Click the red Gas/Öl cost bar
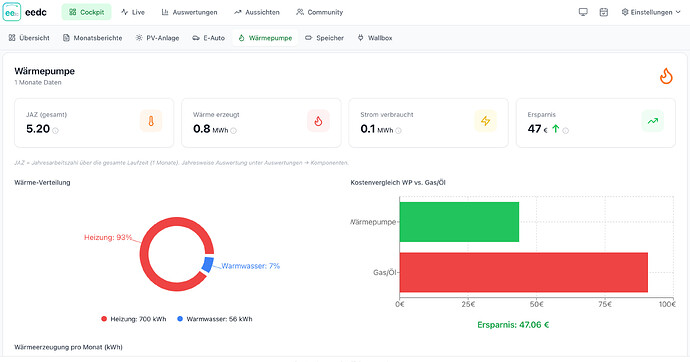690x362 pixels. coord(524,272)
